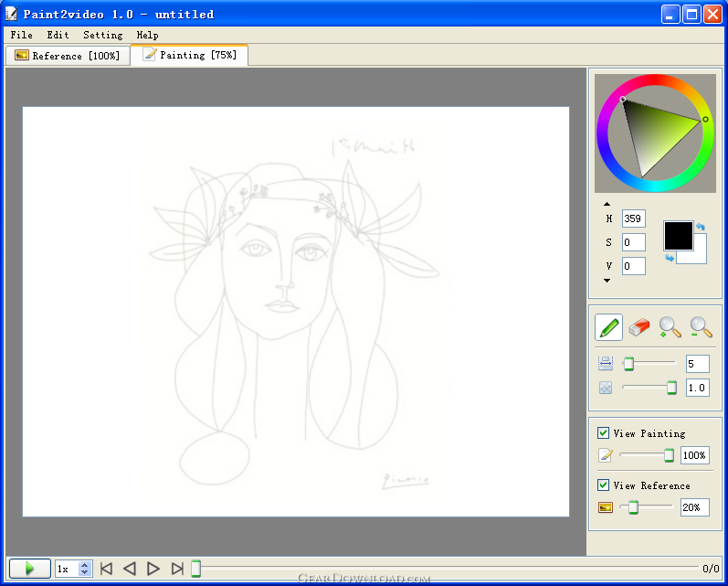Jump to the first frame

[106, 569]
